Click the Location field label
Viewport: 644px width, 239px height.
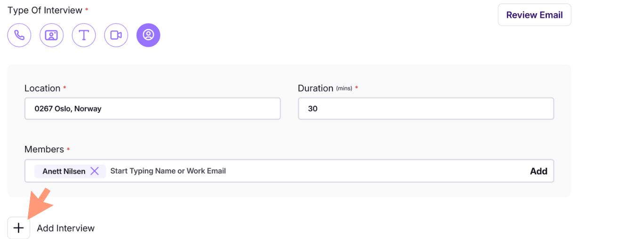(x=42, y=88)
